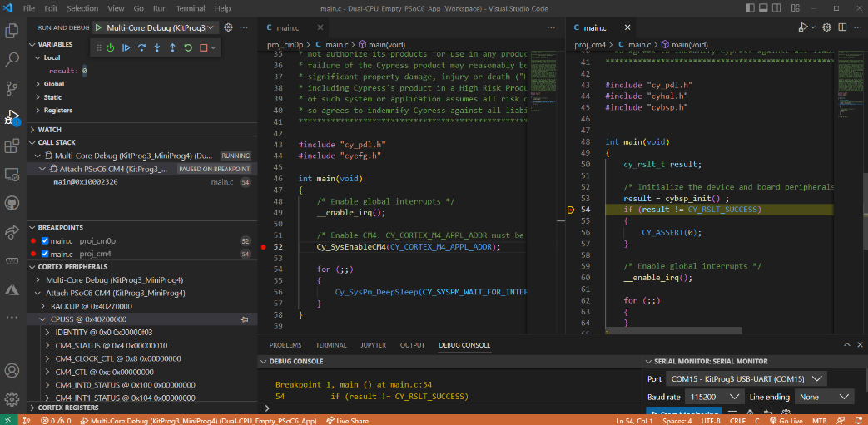The width and height of the screenshot is (868, 425).
Task: Open the Run and Debug view icon
Action: pyautogui.click(x=12, y=116)
